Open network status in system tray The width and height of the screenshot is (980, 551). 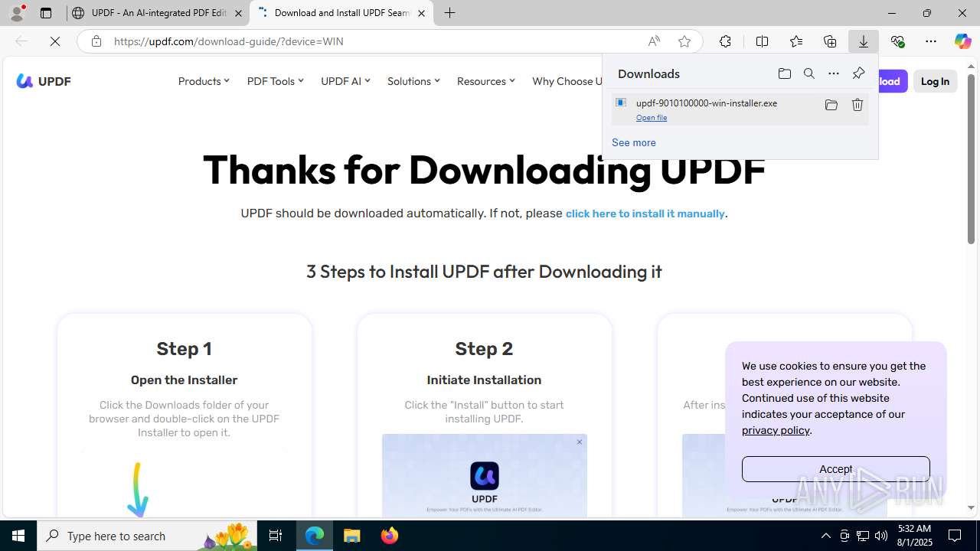[x=863, y=536]
